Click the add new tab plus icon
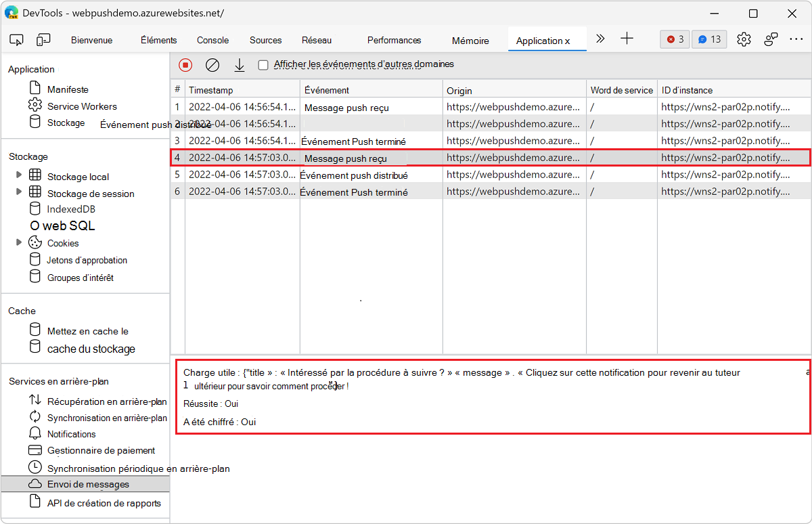The width and height of the screenshot is (812, 524). (627, 39)
